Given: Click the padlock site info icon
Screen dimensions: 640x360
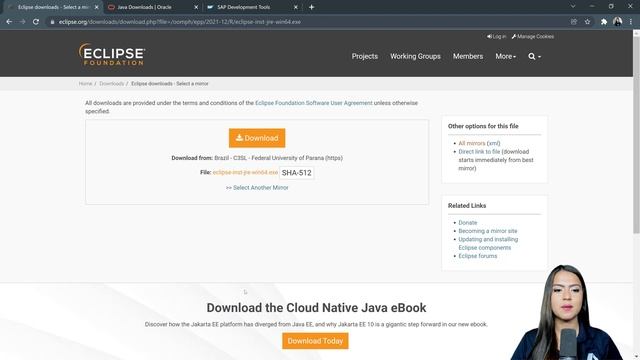Looking at the screenshot, I should coord(52,22).
